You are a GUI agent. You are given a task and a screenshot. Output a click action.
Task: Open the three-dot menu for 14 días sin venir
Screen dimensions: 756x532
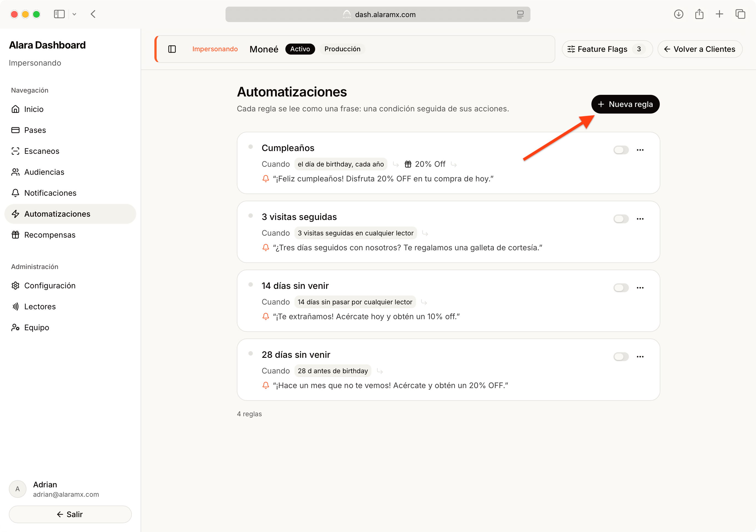click(x=640, y=288)
